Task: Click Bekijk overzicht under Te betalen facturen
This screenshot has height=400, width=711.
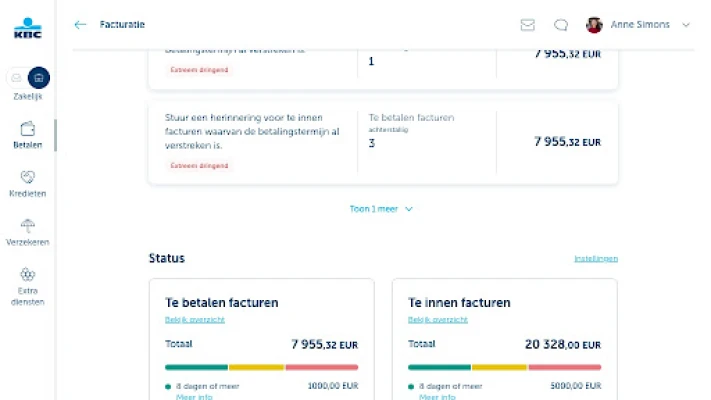Action: tap(195, 320)
